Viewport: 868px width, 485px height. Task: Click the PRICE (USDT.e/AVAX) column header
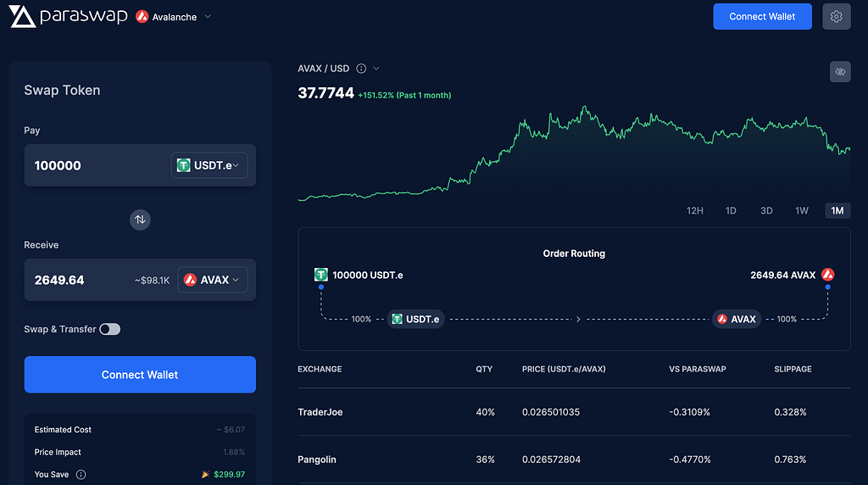coord(564,369)
